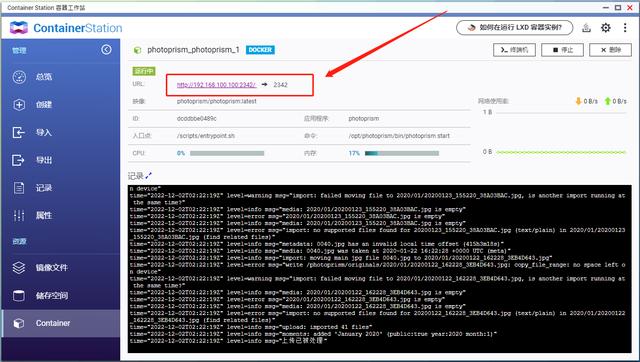Viewport: 640px width, 362px height.
Task: Open settings gear in header
Action: click(606, 27)
